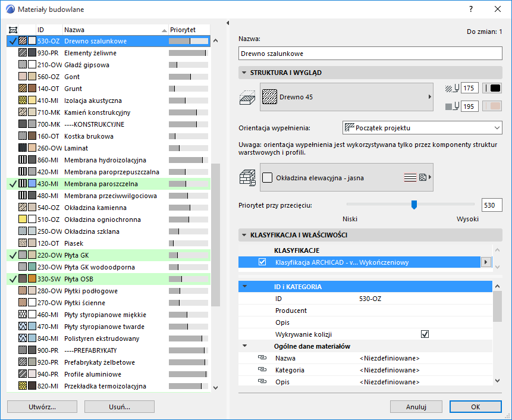Click fill pattern icon of Przekładka termoizolacyjna
This screenshot has height=420, width=512.
[x=23, y=385]
